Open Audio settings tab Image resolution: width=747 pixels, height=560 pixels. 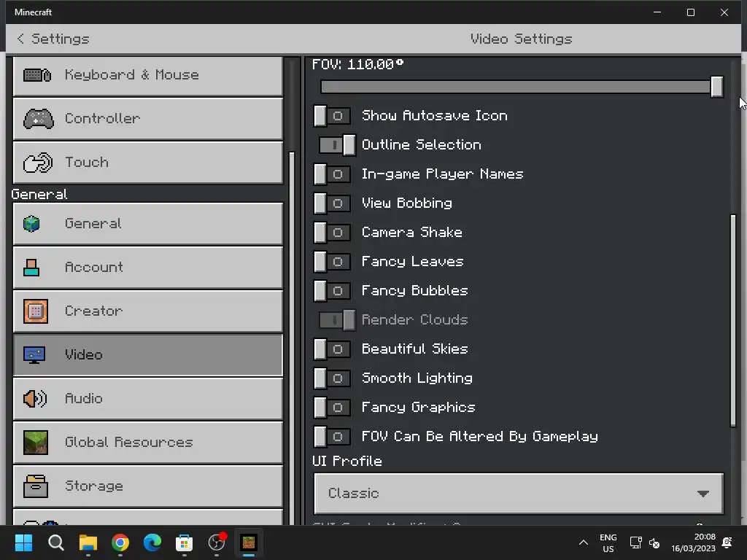click(148, 399)
